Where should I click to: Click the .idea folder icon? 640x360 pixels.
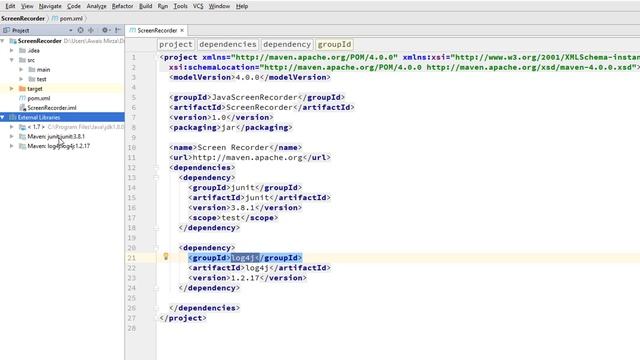(22, 51)
